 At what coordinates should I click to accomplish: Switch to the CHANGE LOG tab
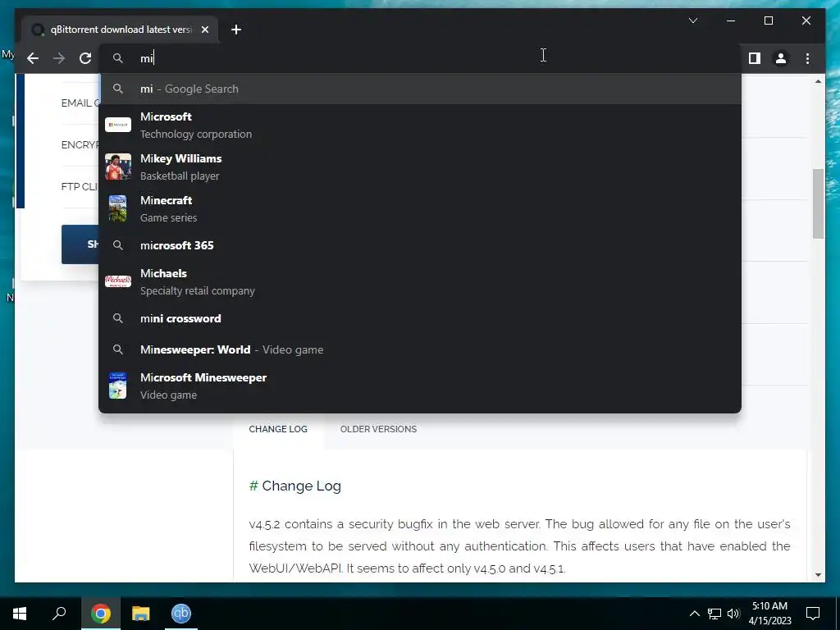click(278, 429)
